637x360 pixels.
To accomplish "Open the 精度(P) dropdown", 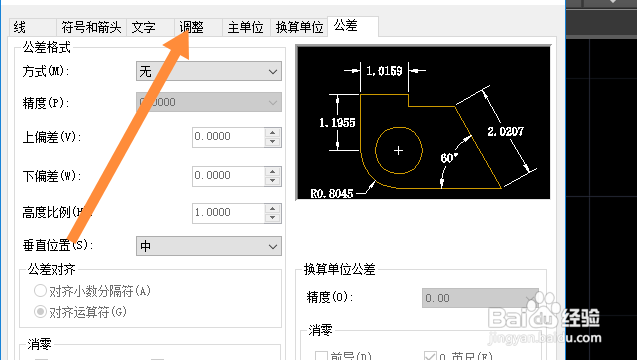I will pyautogui.click(x=209, y=102).
